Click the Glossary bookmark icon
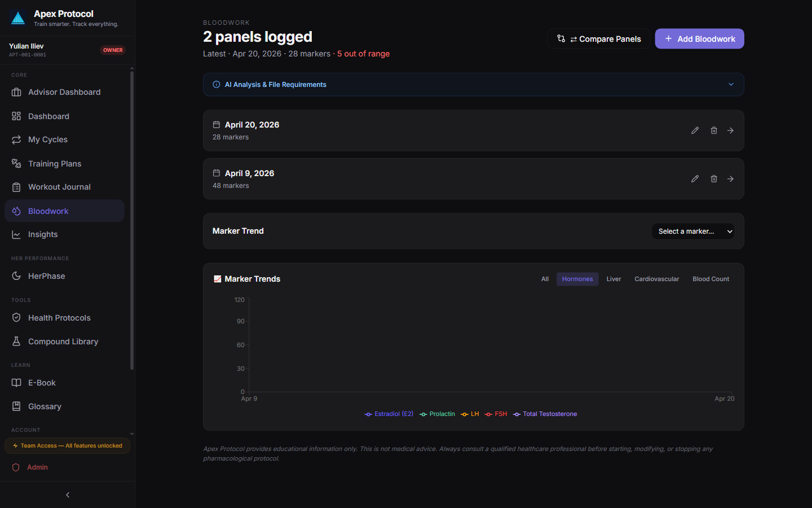Image resolution: width=812 pixels, height=508 pixels. click(x=16, y=406)
